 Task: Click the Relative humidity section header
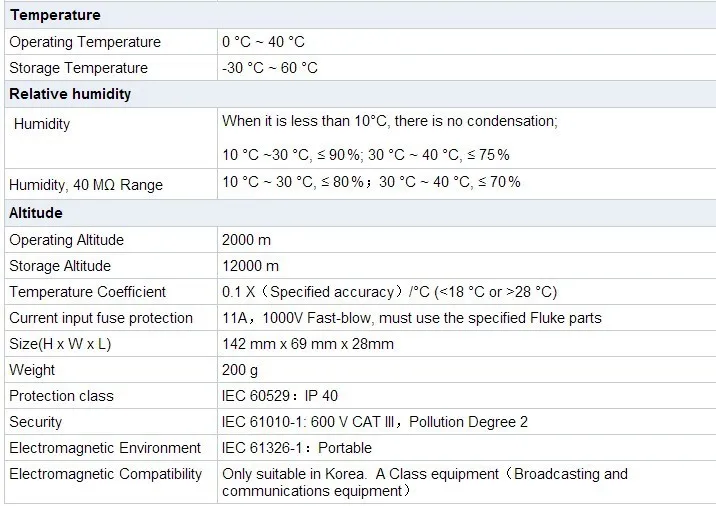pyautogui.click(x=70, y=94)
